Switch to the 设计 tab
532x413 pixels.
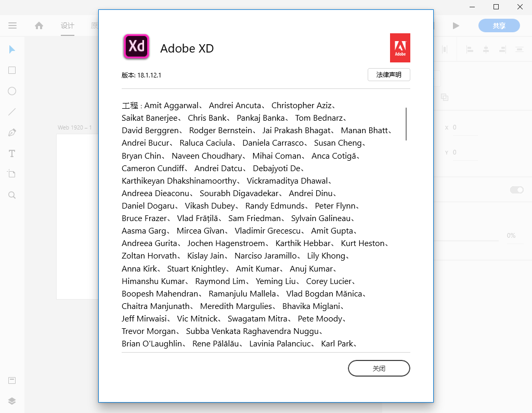(x=68, y=25)
